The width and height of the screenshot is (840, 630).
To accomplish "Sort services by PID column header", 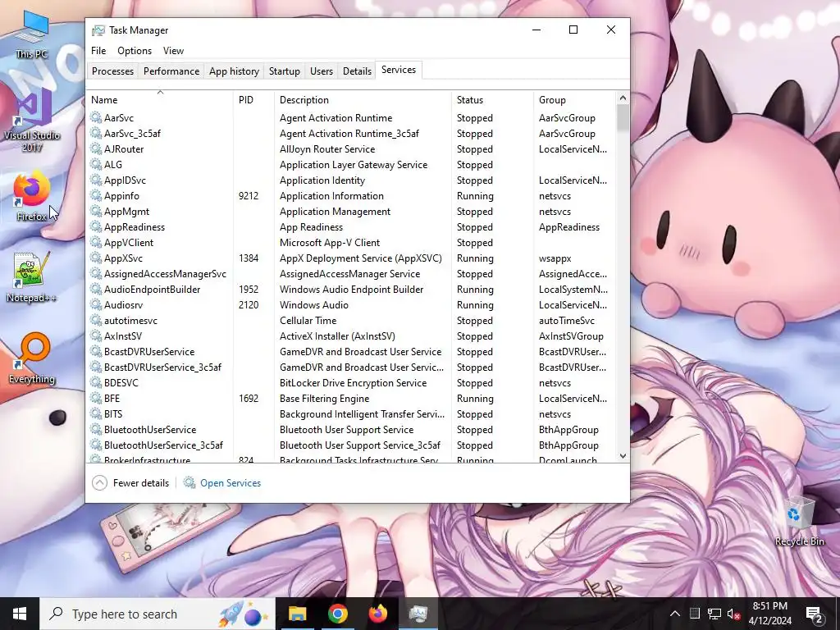I will click(254, 99).
